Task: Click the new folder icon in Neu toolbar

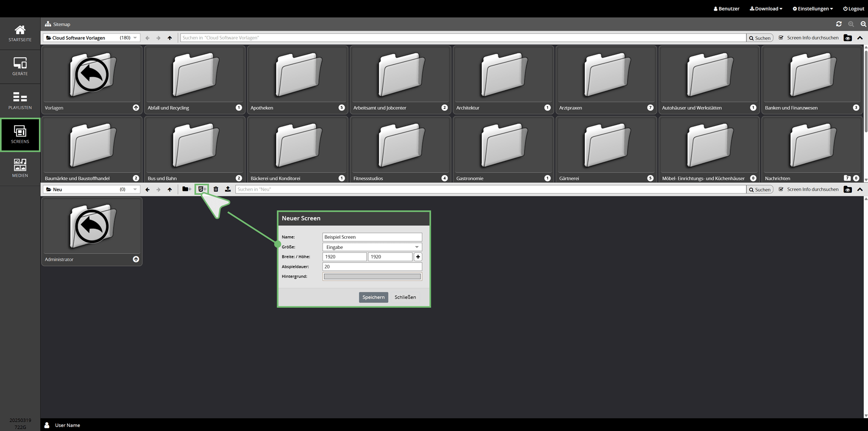Action: pyautogui.click(x=186, y=189)
